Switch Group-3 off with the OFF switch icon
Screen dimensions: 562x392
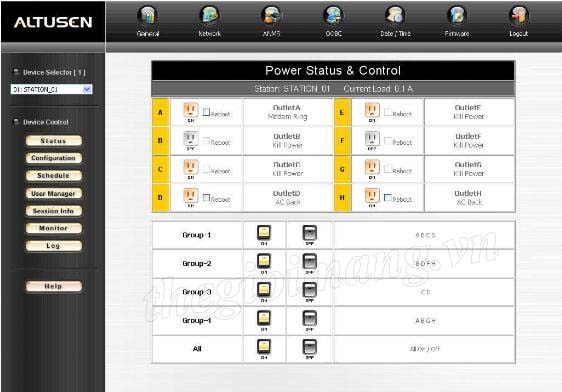click(x=310, y=290)
